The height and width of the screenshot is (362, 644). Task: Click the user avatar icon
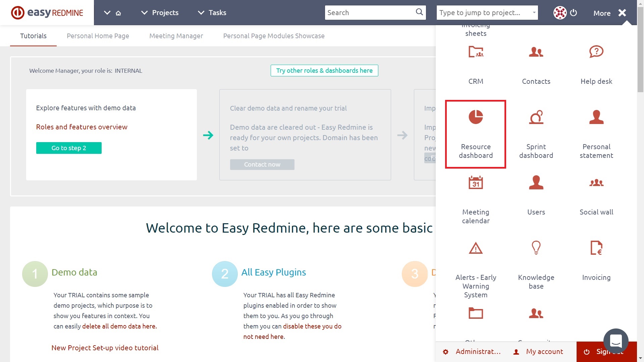[560, 13]
